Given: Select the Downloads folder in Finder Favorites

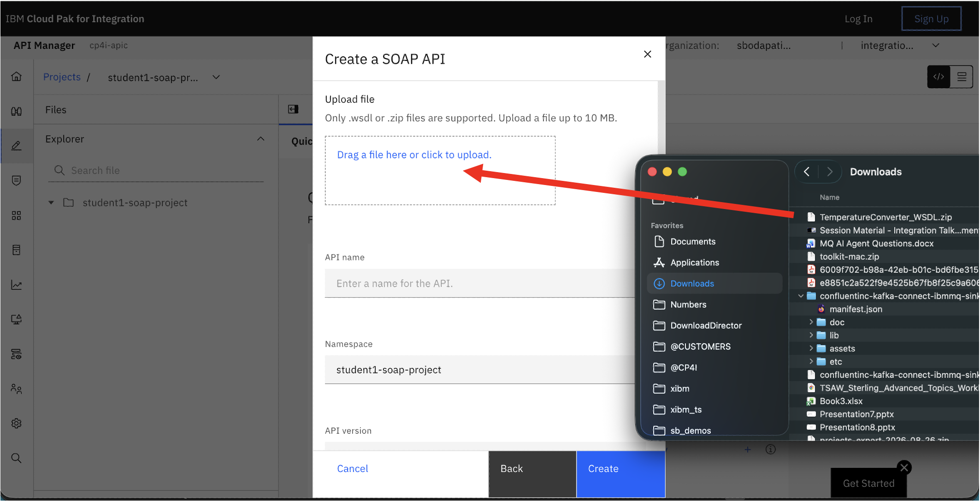Looking at the screenshot, I should point(714,283).
